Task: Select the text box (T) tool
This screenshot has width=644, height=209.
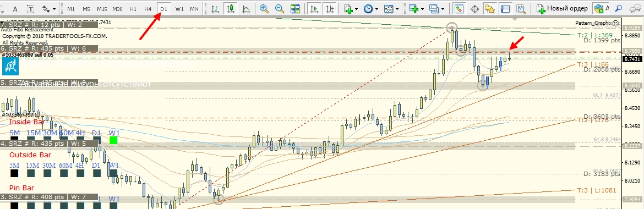Action: click(x=30, y=8)
